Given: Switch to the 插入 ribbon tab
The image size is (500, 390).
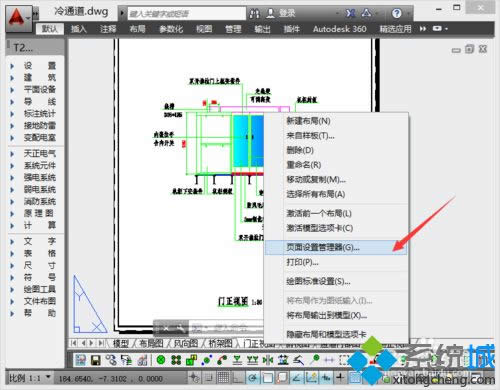Looking at the screenshot, I should coord(79,29).
